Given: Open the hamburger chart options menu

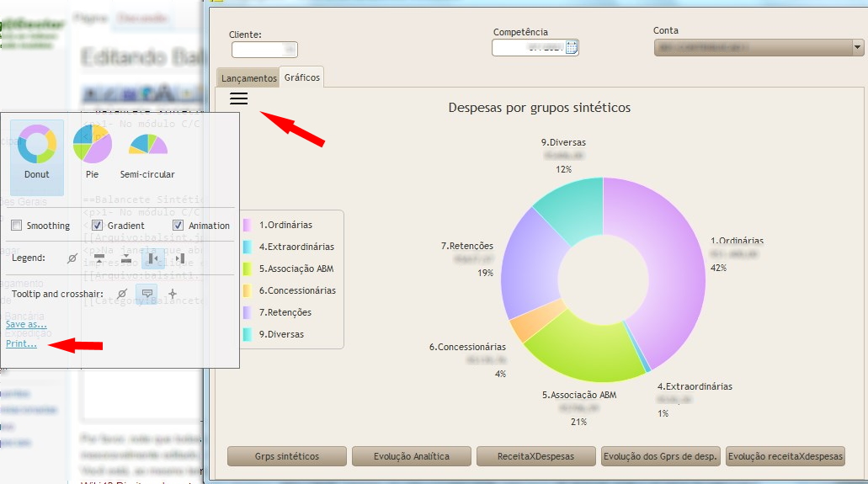Looking at the screenshot, I should point(239,98).
